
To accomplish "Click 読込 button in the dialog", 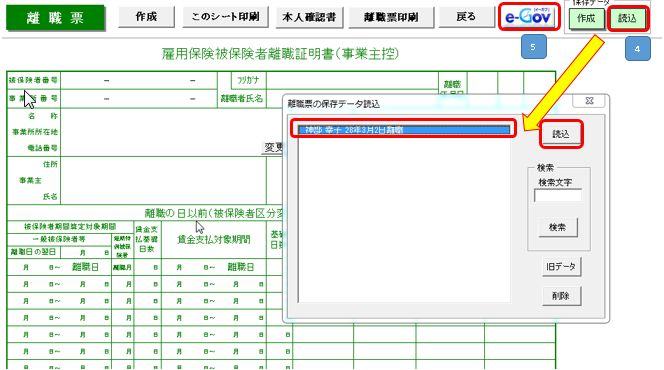I will 561,134.
